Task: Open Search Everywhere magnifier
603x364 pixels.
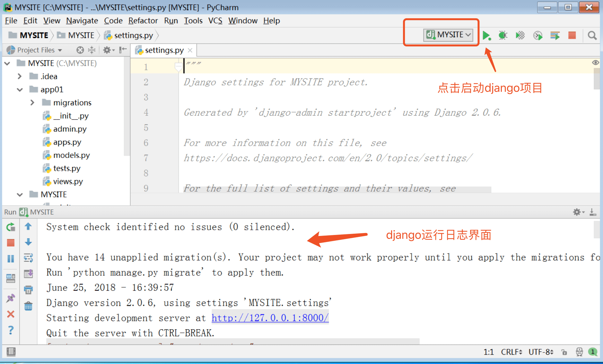Action: [x=592, y=35]
